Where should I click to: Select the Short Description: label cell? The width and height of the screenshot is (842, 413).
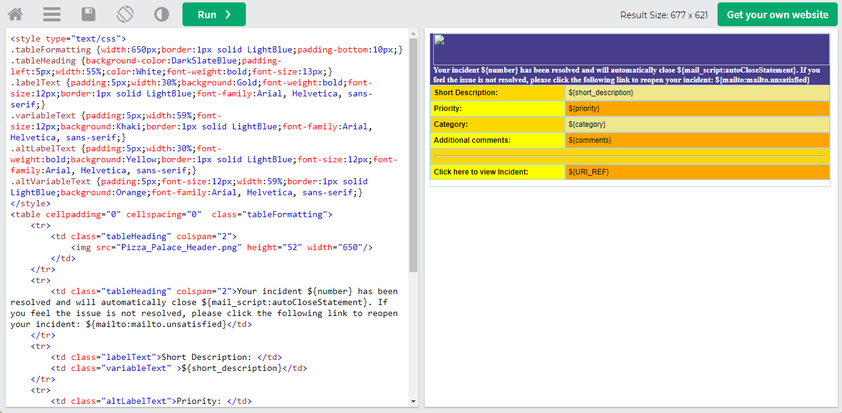(x=498, y=92)
